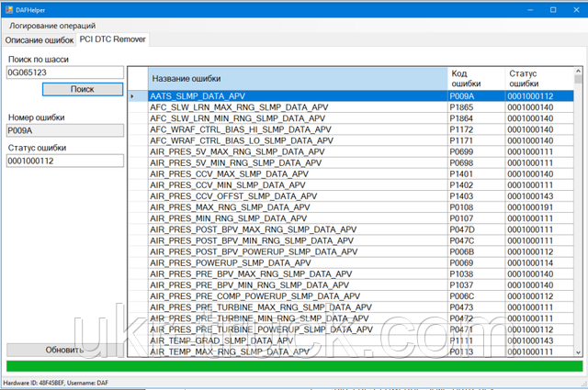Sort by Код ошибки column header
Screen dimensions: 588x390
pos(476,79)
